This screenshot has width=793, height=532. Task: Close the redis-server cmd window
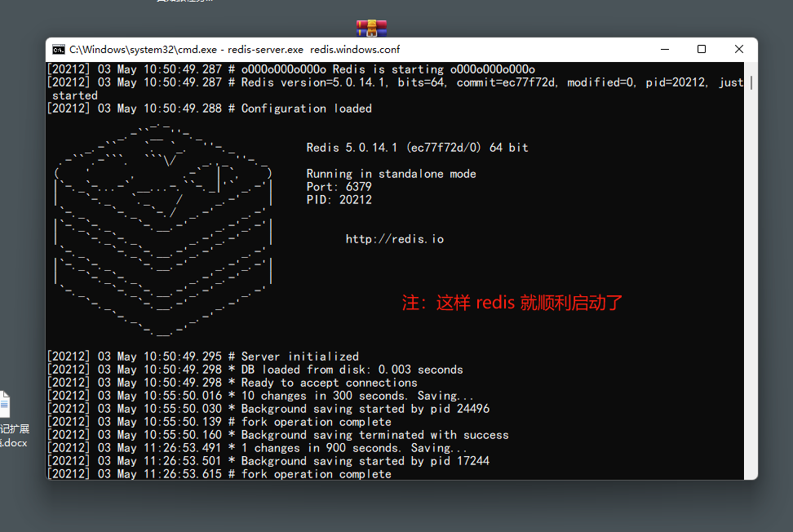pyautogui.click(x=739, y=49)
